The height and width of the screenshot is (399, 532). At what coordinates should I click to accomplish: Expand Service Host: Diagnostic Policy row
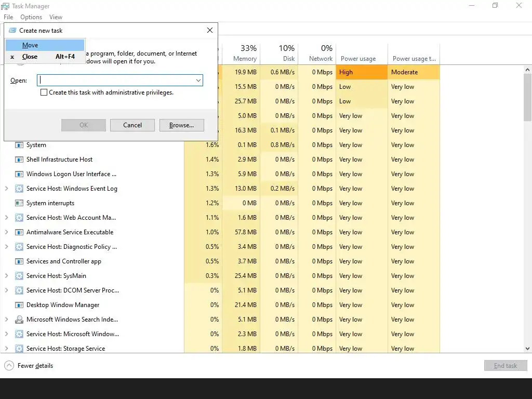[6, 247]
